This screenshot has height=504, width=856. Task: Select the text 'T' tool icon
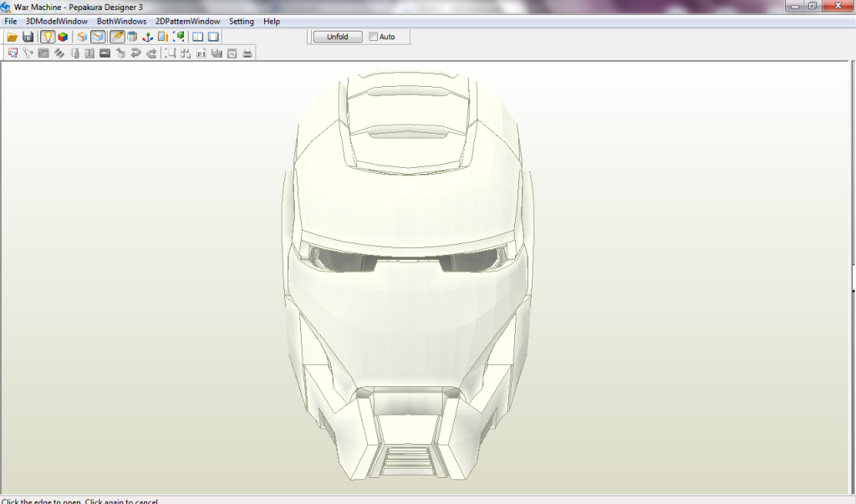[x=89, y=53]
